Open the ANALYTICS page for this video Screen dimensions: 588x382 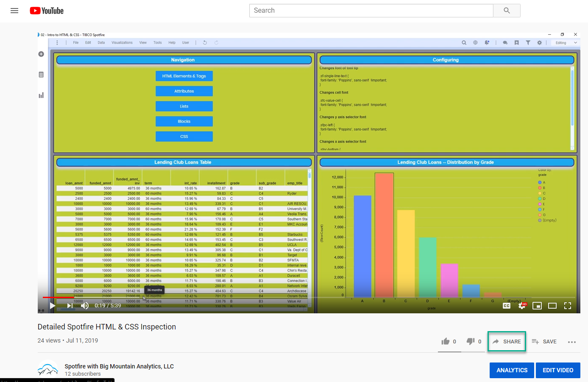tap(512, 370)
